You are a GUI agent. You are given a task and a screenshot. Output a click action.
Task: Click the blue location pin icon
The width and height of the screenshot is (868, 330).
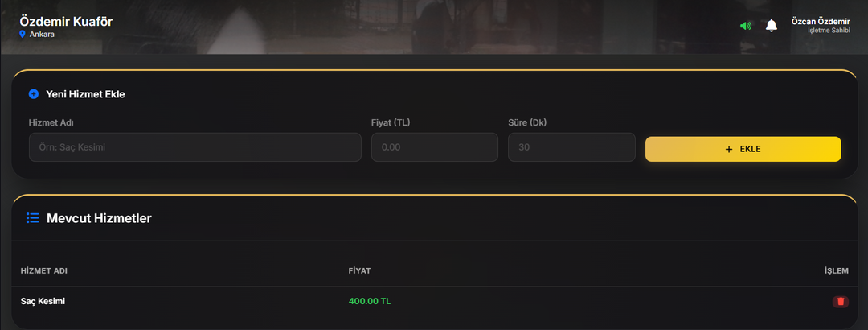point(23,35)
